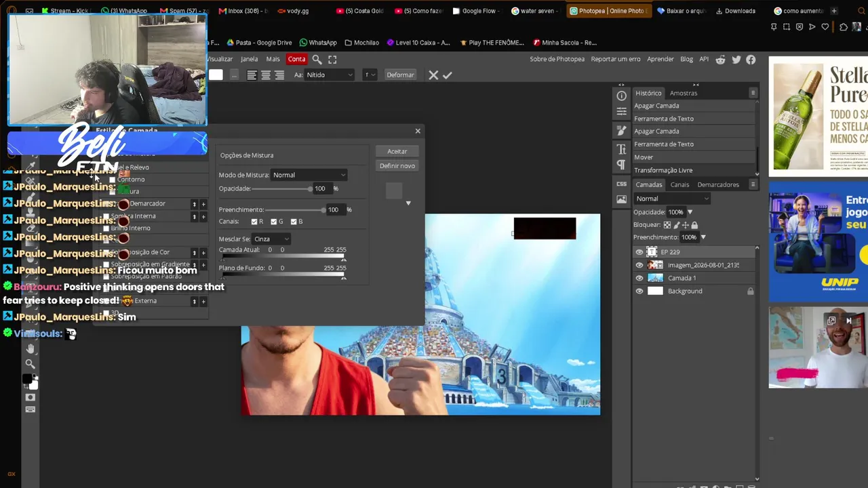Open the layer blend mode Normal dropdown
Viewport: 868px width, 488px height.
click(x=672, y=199)
